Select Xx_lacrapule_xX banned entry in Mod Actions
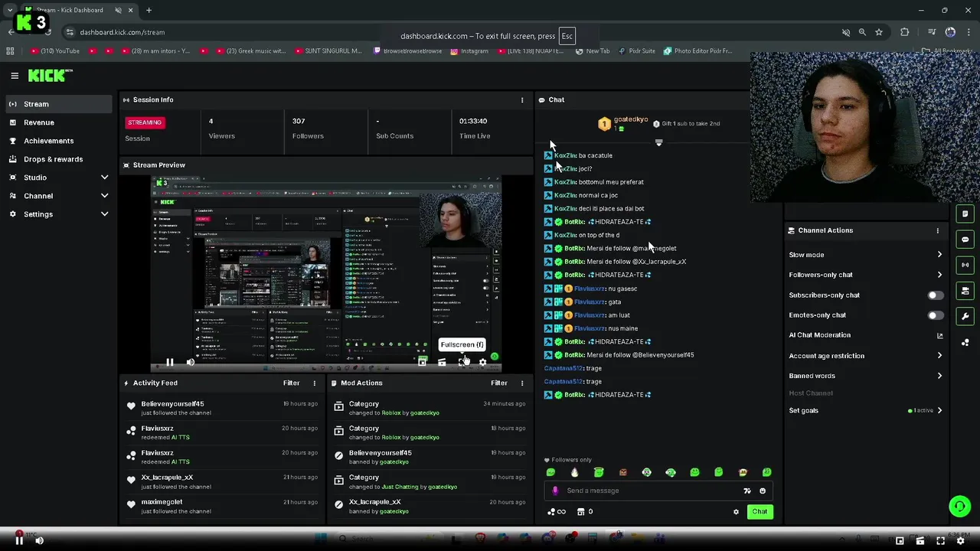 (430, 506)
